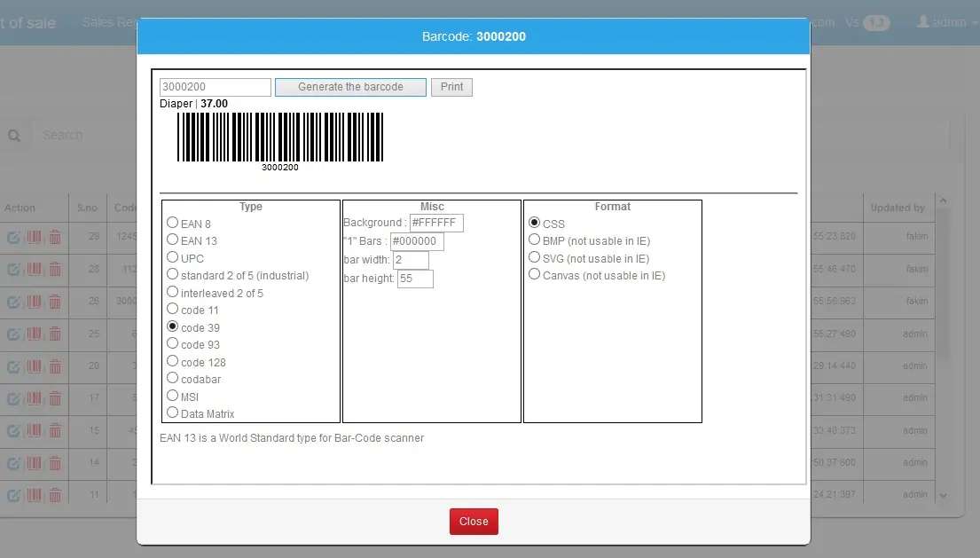Select the EAN 8 barcode type
This screenshot has width=980, height=558.
pos(173,223)
